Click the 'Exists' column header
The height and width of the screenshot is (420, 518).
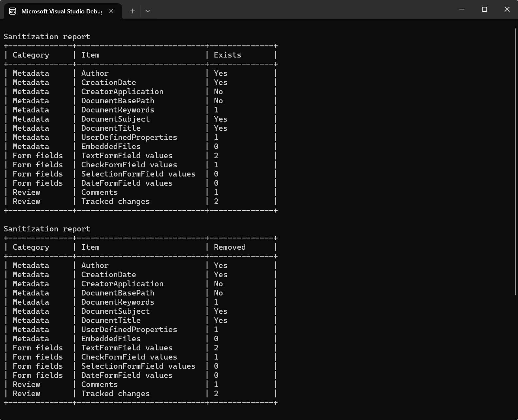(x=227, y=55)
